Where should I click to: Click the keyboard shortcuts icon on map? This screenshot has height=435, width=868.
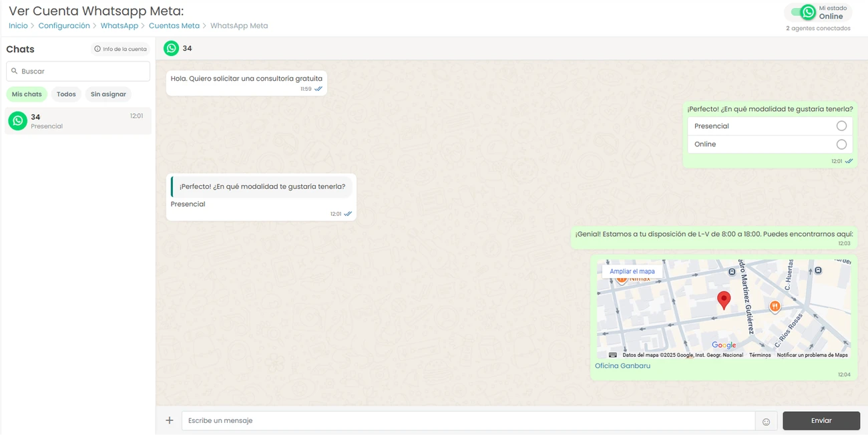pos(613,355)
